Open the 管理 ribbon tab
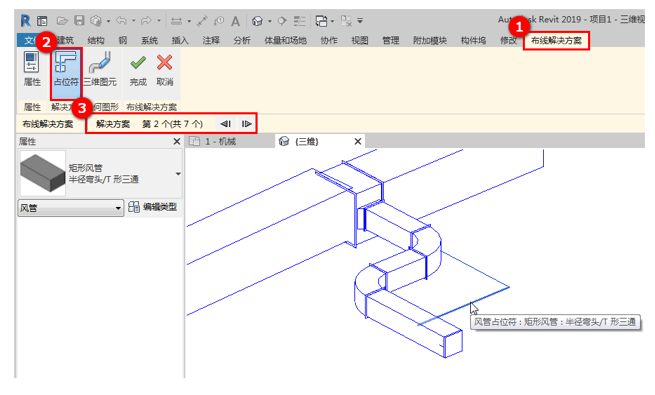 pyautogui.click(x=391, y=41)
